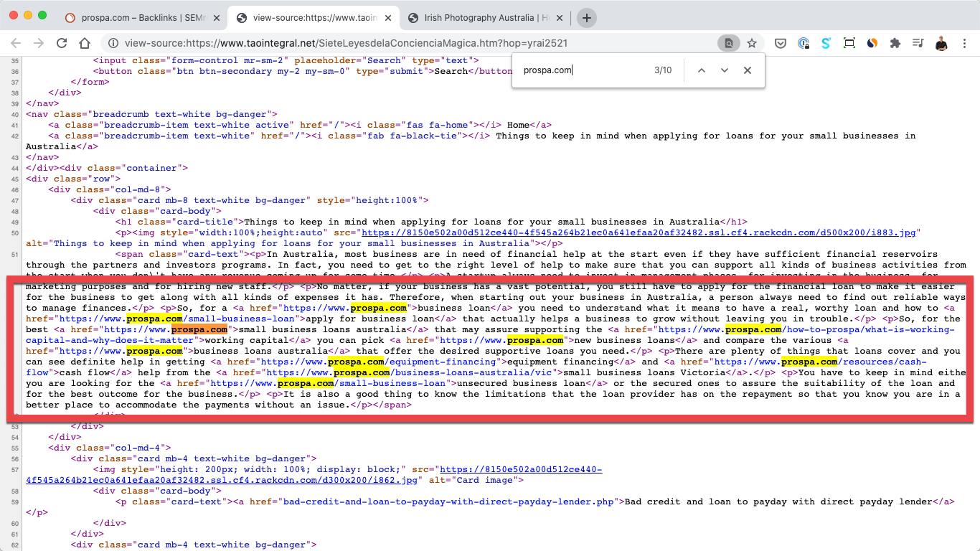The height and width of the screenshot is (551, 980).
Task: Open the home page
Action: click(x=85, y=43)
